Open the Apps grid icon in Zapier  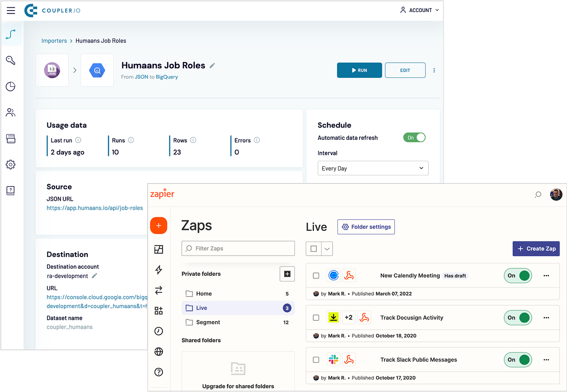point(159,311)
